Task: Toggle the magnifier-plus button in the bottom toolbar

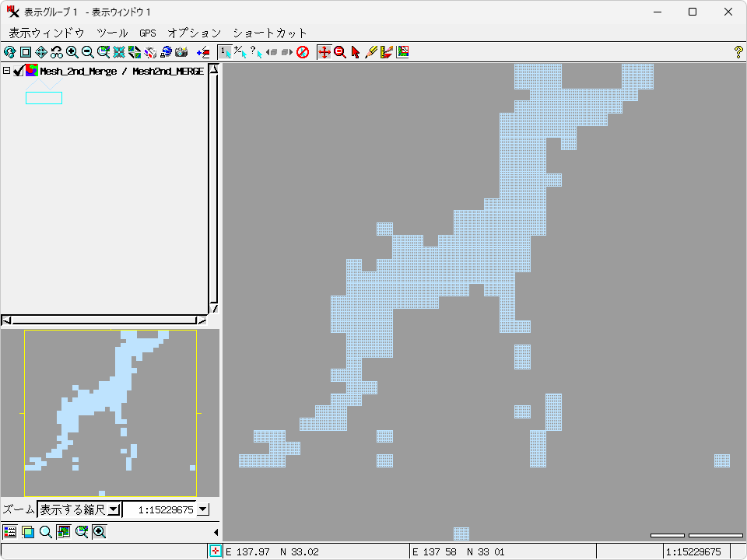Action: 100,532
